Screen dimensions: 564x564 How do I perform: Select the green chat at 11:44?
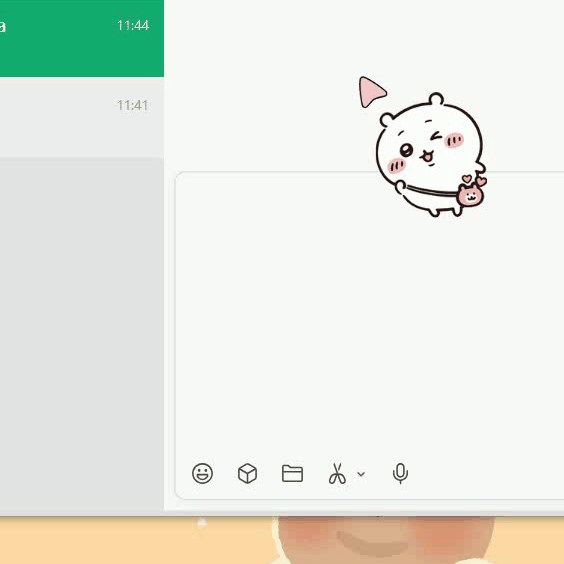pyautogui.click(x=82, y=38)
